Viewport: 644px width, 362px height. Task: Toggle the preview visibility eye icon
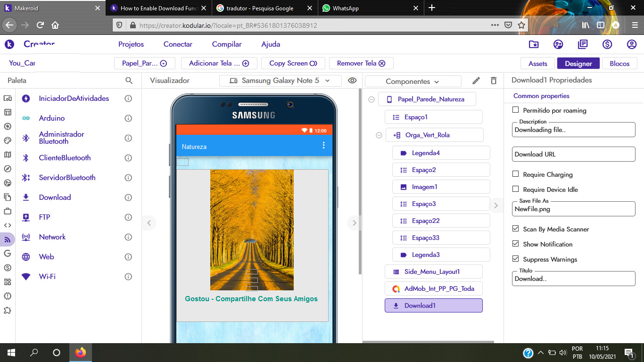[352, 81]
